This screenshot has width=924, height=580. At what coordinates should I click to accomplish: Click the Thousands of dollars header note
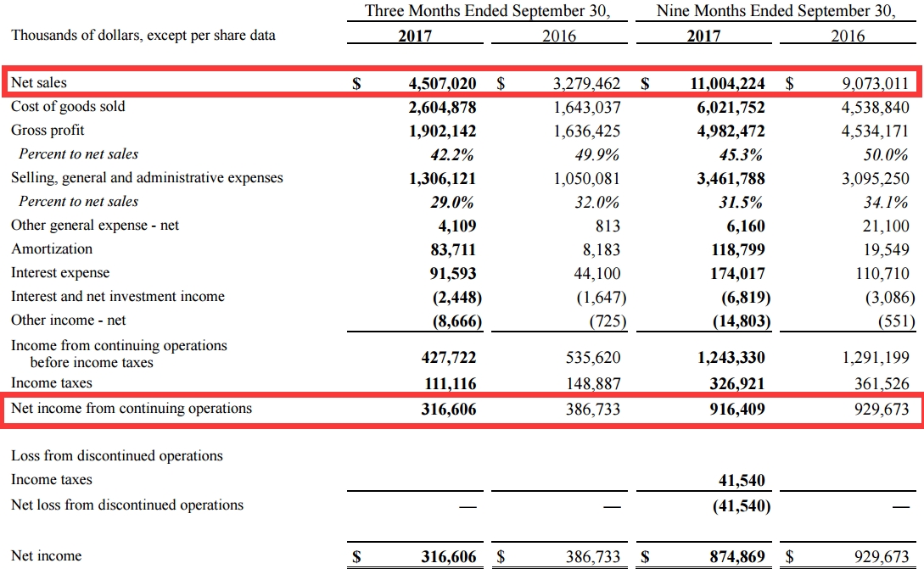143,36
